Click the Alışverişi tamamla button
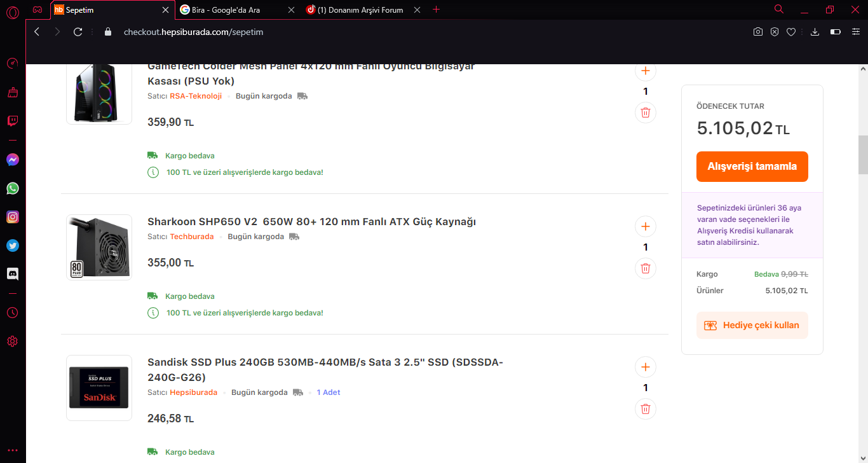Viewport: 868px width, 463px height. point(752,167)
